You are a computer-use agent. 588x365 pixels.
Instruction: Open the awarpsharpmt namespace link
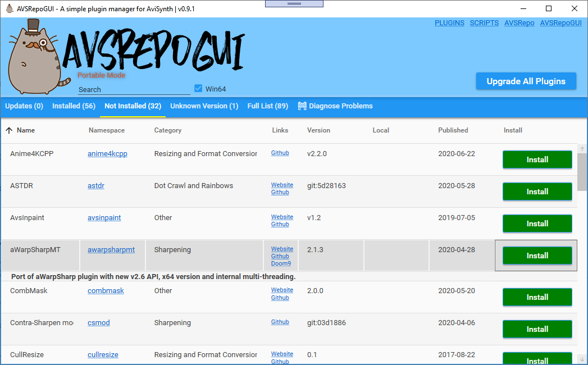click(111, 250)
